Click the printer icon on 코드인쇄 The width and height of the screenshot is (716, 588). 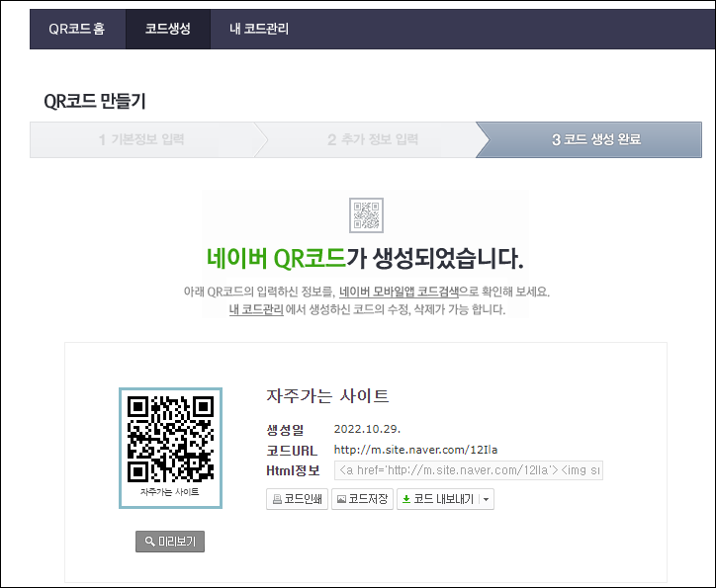[277, 499]
